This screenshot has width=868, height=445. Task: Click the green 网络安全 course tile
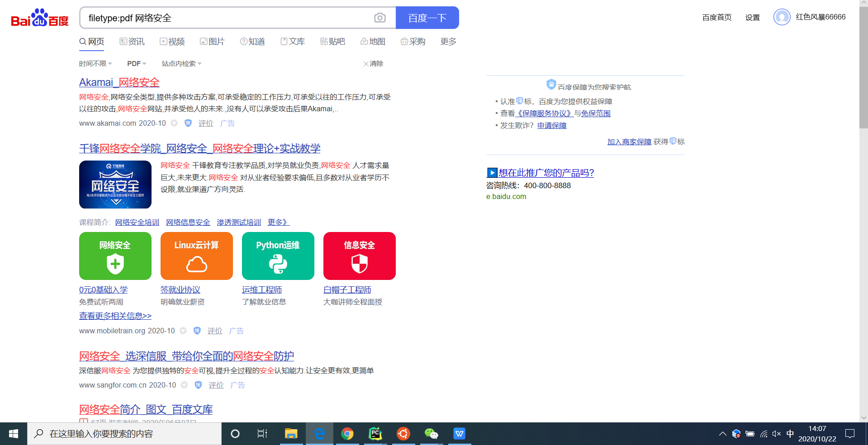coord(115,256)
